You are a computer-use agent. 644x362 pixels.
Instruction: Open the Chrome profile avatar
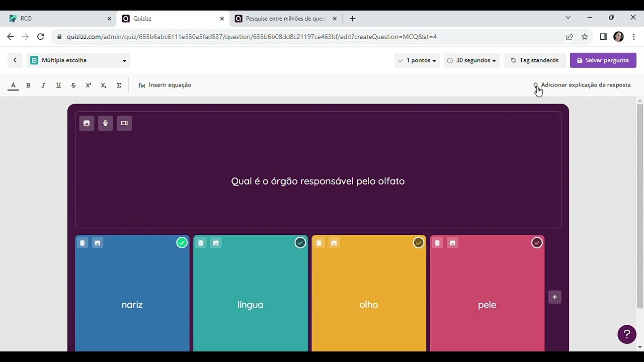pyautogui.click(x=619, y=37)
